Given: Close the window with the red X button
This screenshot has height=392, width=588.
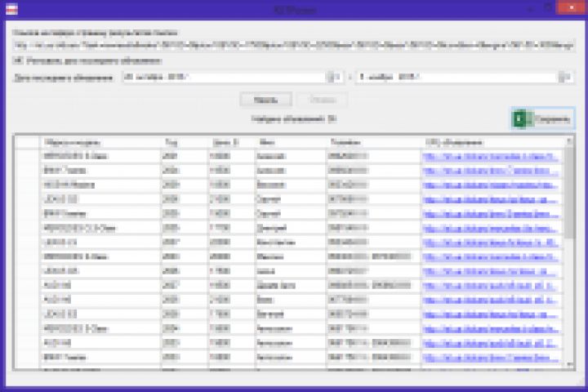Looking at the screenshot, I should [x=572, y=7].
